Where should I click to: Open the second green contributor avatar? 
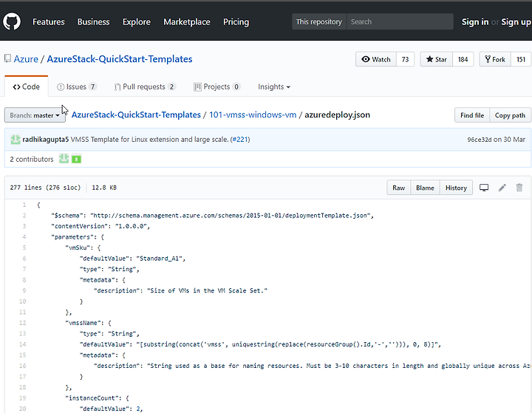click(76, 159)
